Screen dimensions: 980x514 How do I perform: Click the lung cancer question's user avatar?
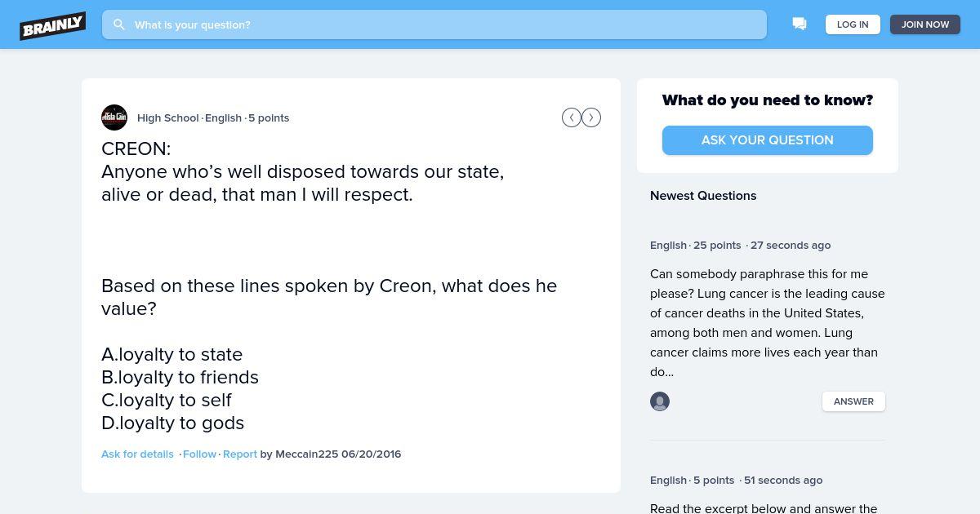point(660,401)
